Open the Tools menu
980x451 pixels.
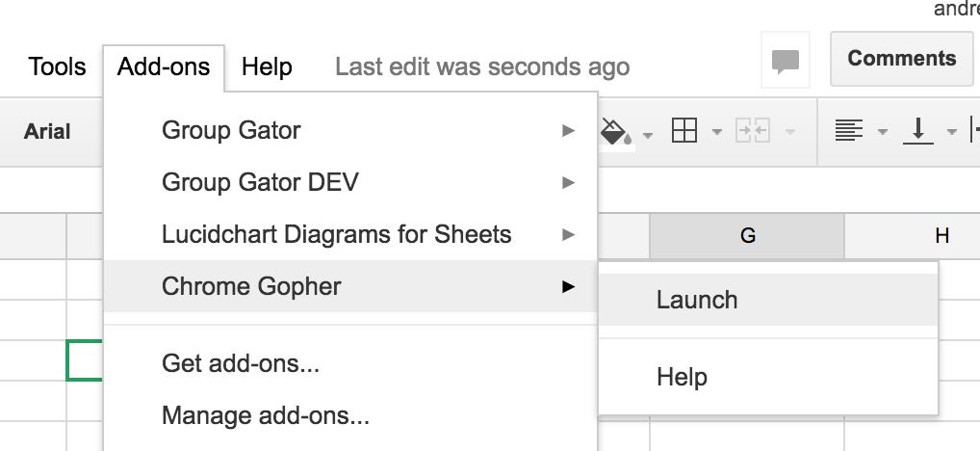point(58,66)
